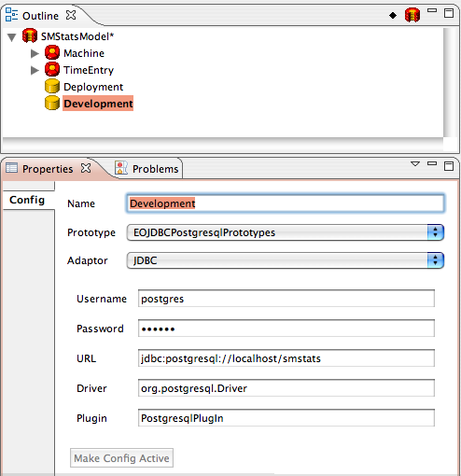Close the Outline view tab
Image resolution: width=461 pixels, height=476 pixels.
(x=71, y=15)
